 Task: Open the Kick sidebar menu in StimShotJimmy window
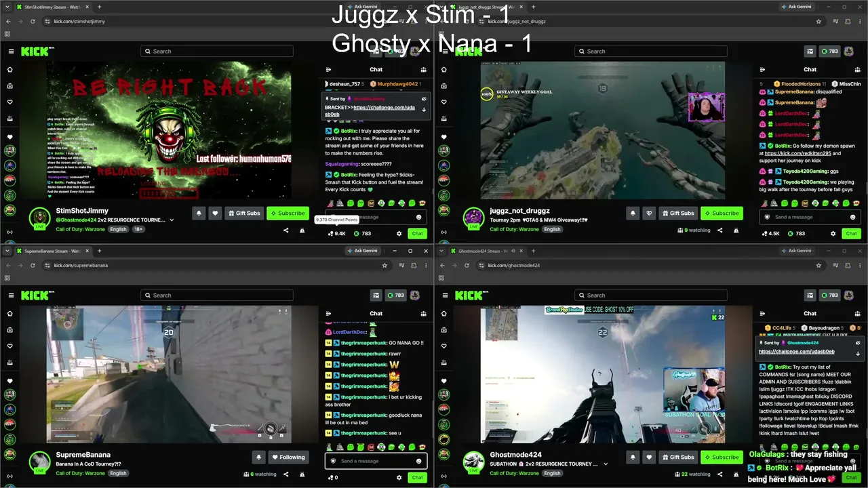(11, 52)
